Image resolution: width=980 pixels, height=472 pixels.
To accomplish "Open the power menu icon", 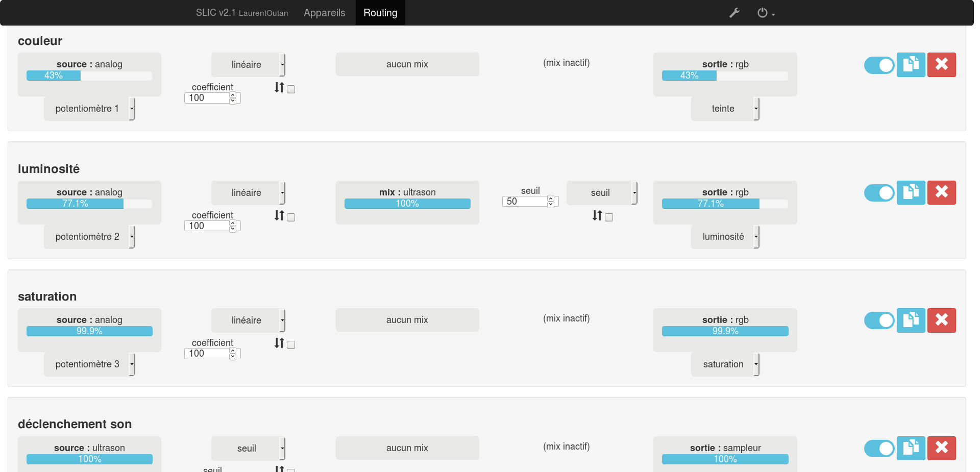I will [x=766, y=13].
